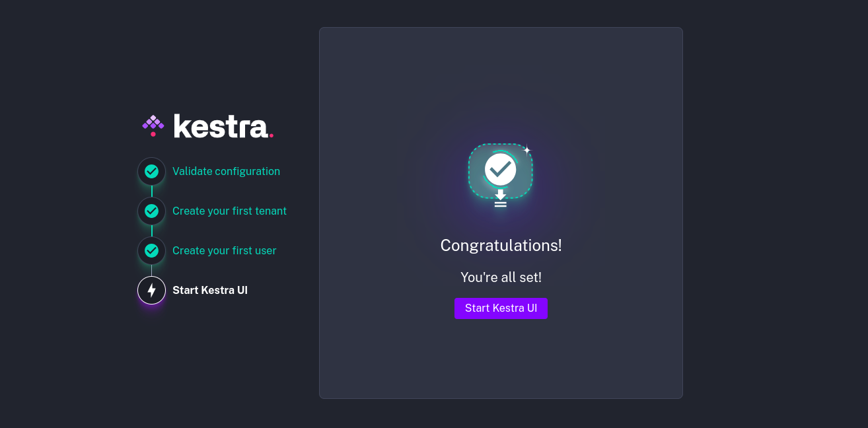
Task: Open the Validate configuration step label
Action: tap(226, 172)
